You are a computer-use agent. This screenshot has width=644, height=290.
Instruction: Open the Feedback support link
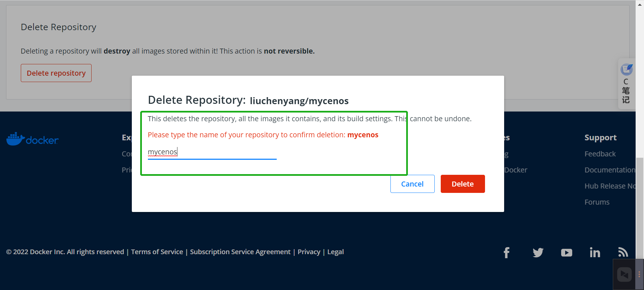tap(600, 154)
